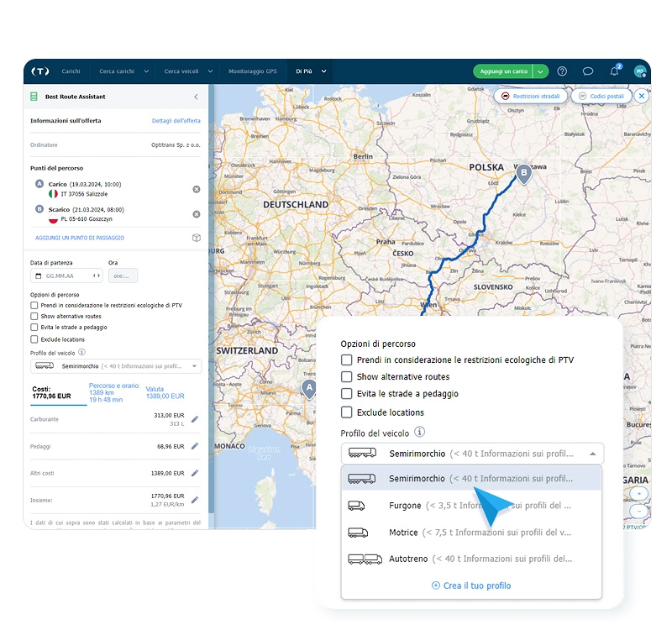Expand the Cerca carichi menu chevron
672x630 pixels.
click(x=146, y=71)
